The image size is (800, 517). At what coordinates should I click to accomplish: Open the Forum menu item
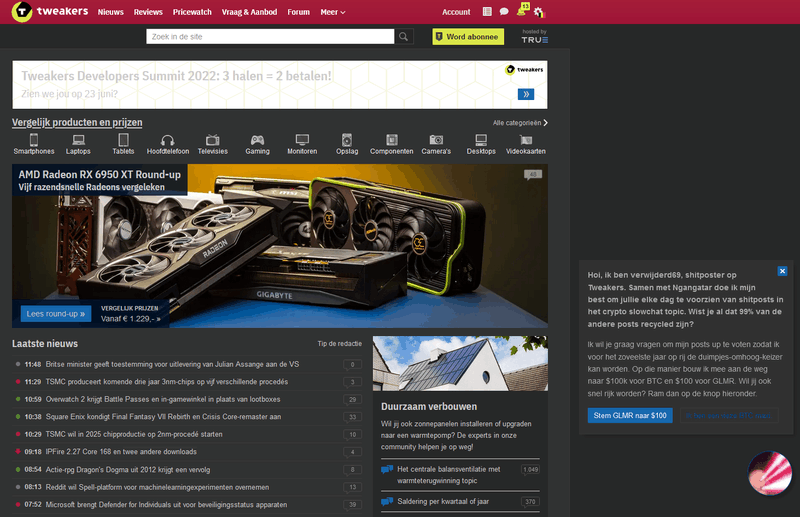tap(298, 12)
